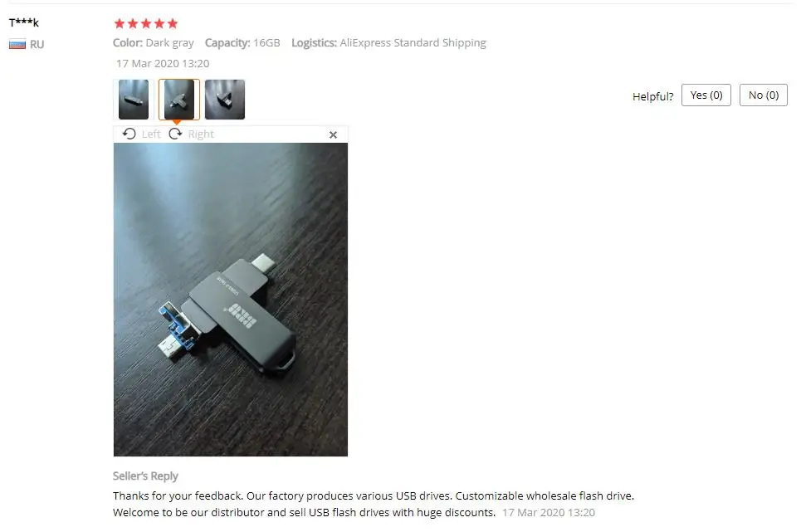Close the enlarged review photo viewer

(333, 134)
